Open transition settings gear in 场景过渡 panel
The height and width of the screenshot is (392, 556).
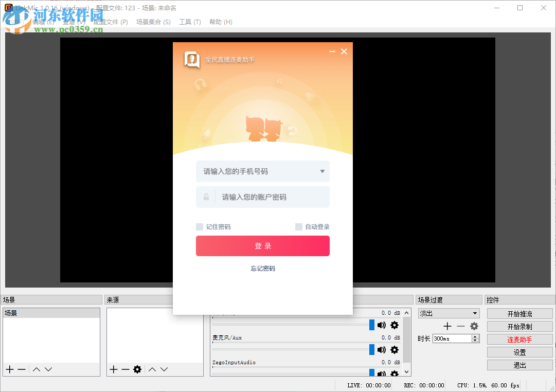(x=474, y=326)
